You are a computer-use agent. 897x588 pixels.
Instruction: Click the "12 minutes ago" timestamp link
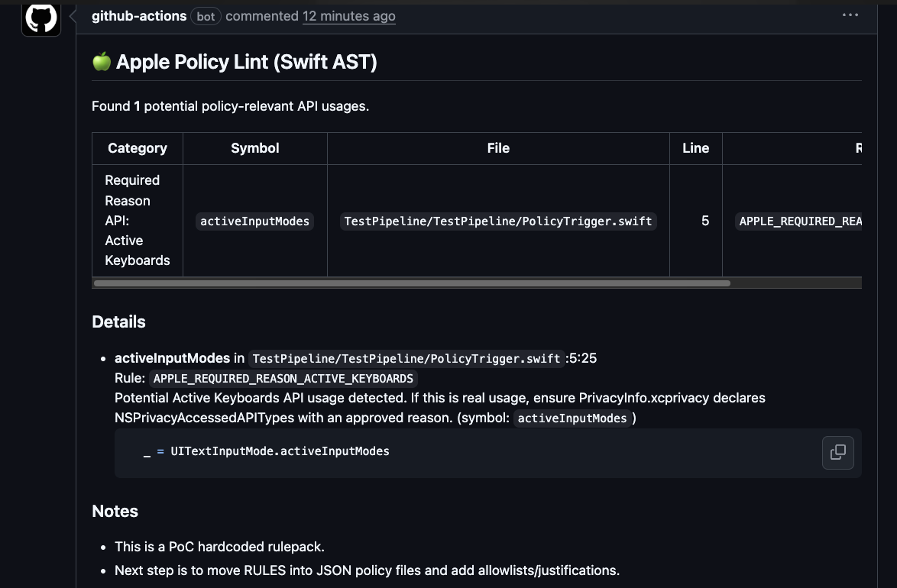coord(348,16)
